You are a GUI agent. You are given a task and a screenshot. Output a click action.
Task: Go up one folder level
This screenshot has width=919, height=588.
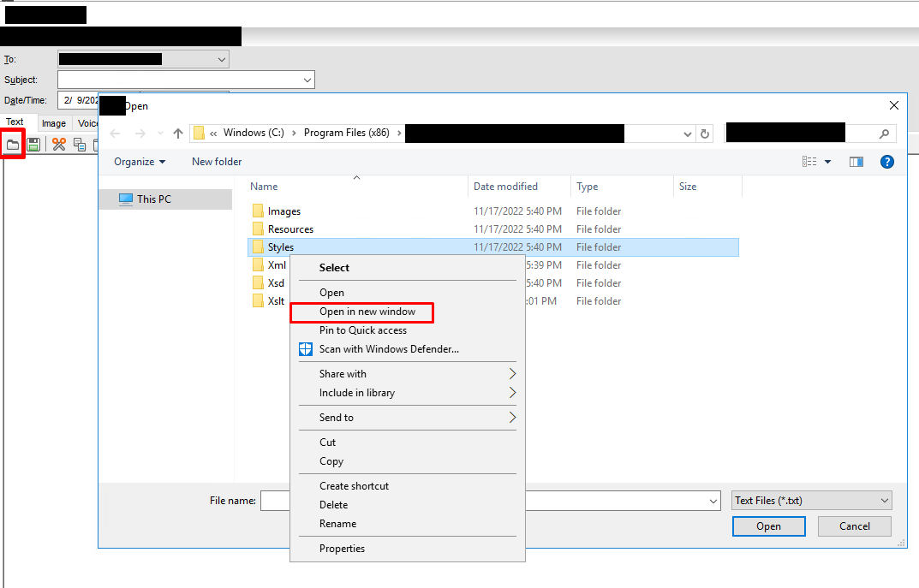tap(178, 134)
